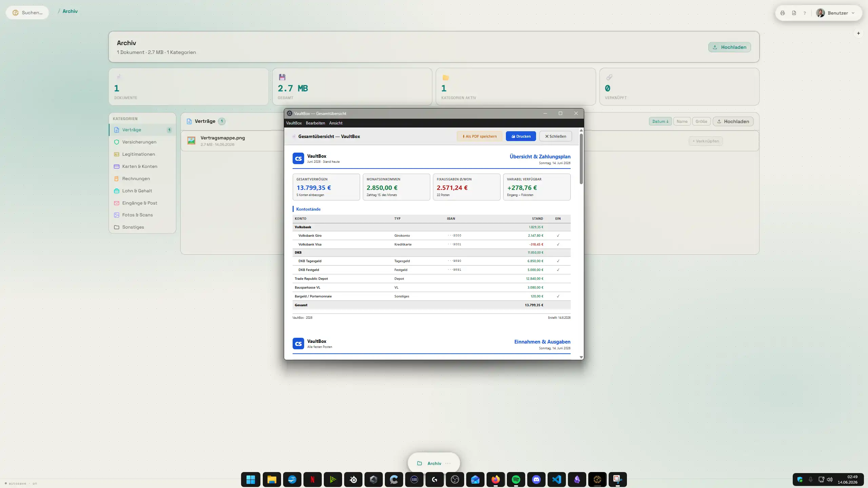Click the link icon on the Verknüpft card
The height and width of the screenshot is (488, 868).
tap(609, 77)
